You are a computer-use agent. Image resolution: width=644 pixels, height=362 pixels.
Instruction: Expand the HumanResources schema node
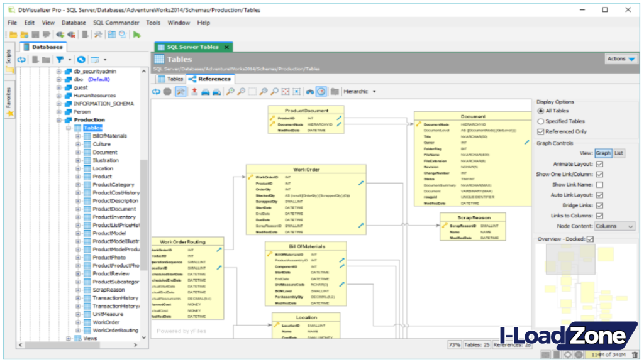click(x=58, y=96)
